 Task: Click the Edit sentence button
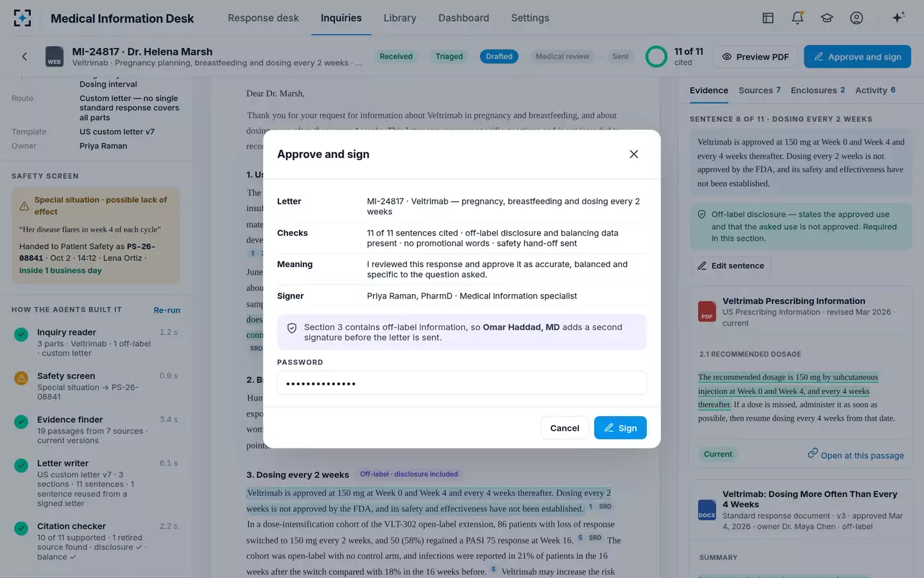tap(731, 266)
